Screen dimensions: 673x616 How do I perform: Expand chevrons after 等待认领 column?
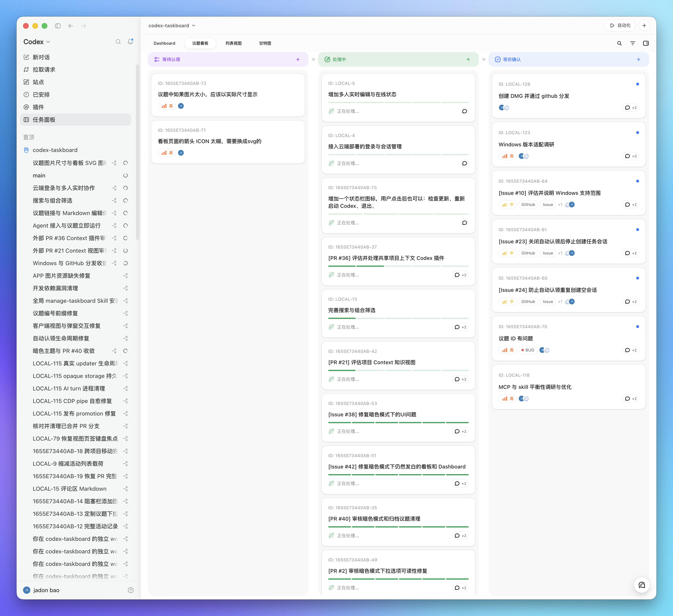[313, 59]
